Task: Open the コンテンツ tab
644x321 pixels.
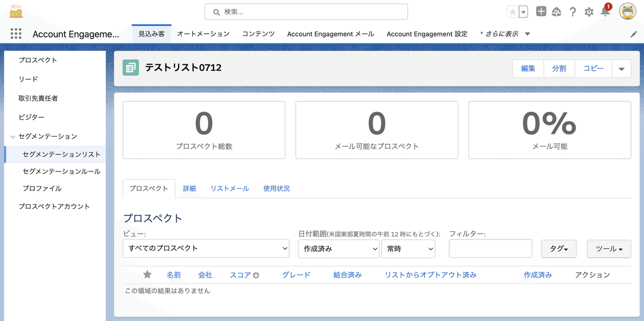Action: pos(258,34)
